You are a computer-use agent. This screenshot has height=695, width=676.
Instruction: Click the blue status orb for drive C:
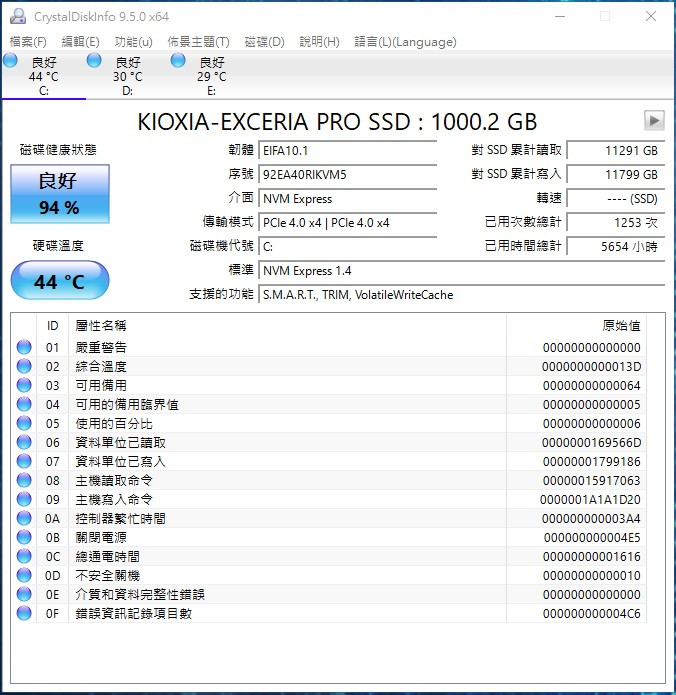(10, 60)
